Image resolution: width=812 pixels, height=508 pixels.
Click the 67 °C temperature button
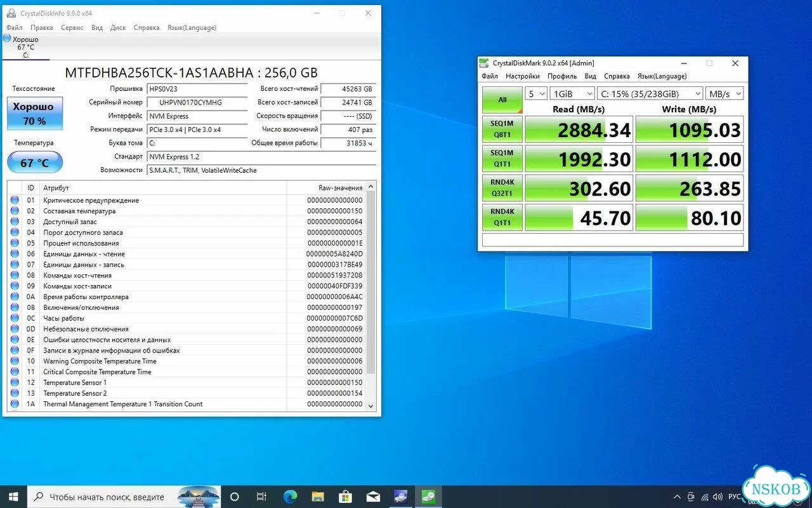[x=35, y=163]
